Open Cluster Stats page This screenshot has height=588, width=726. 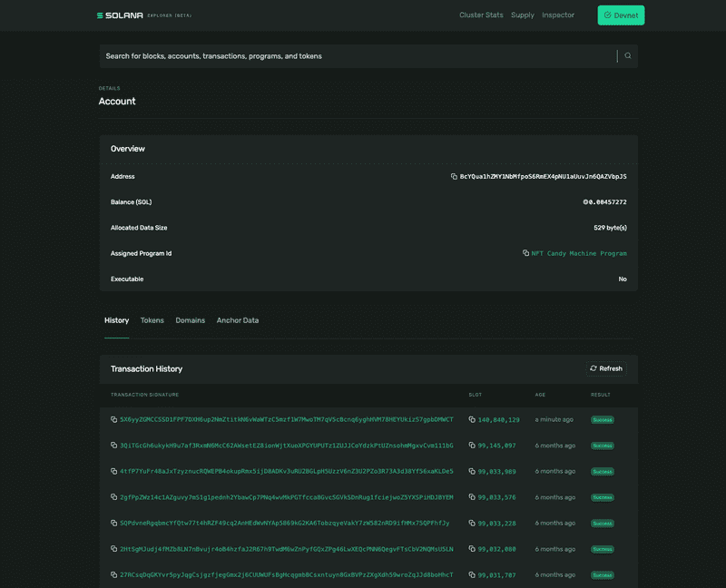(x=481, y=15)
